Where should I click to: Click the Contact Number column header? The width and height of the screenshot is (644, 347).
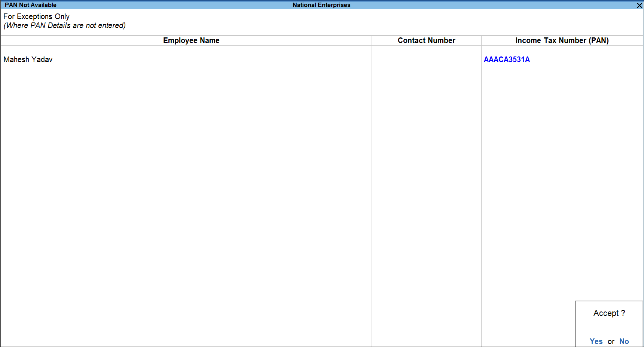click(426, 40)
